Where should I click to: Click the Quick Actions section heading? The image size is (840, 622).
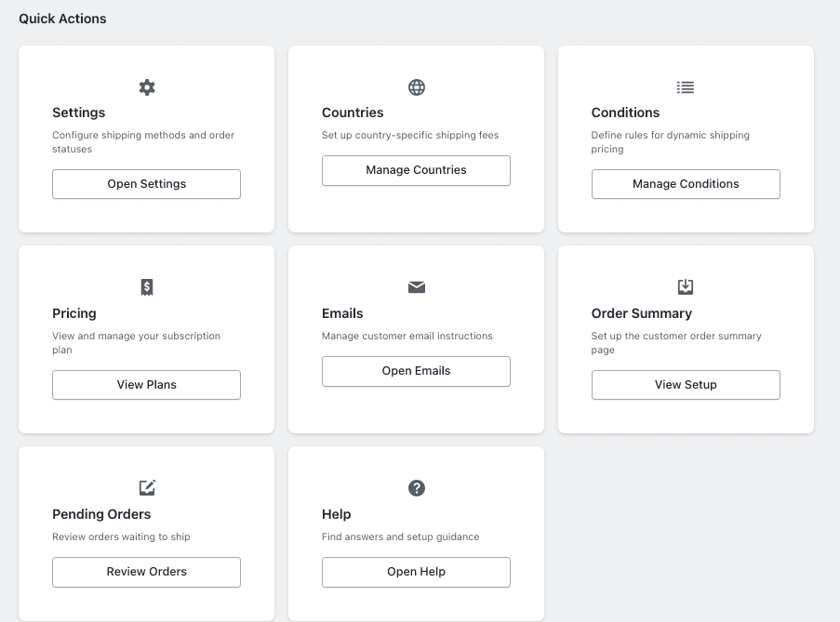pyautogui.click(x=62, y=19)
